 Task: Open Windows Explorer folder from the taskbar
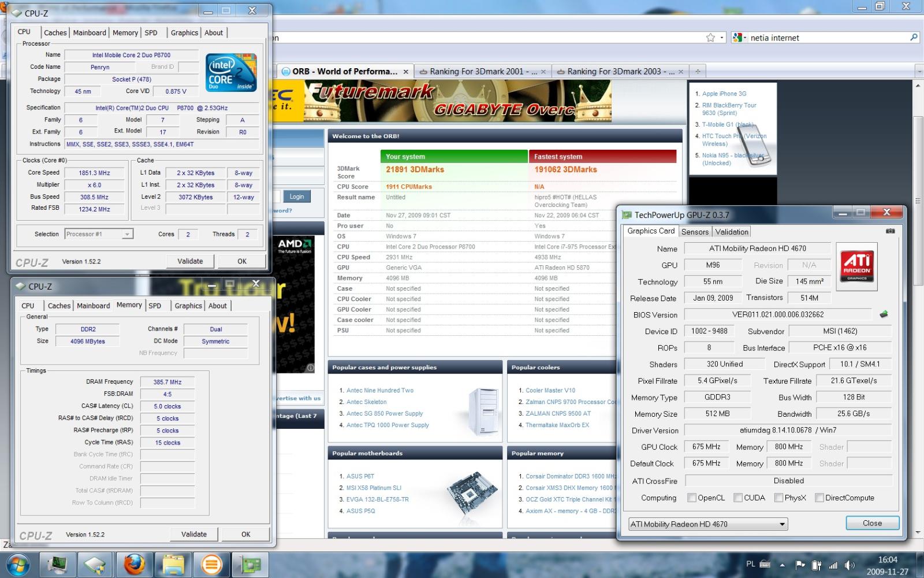(173, 564)
